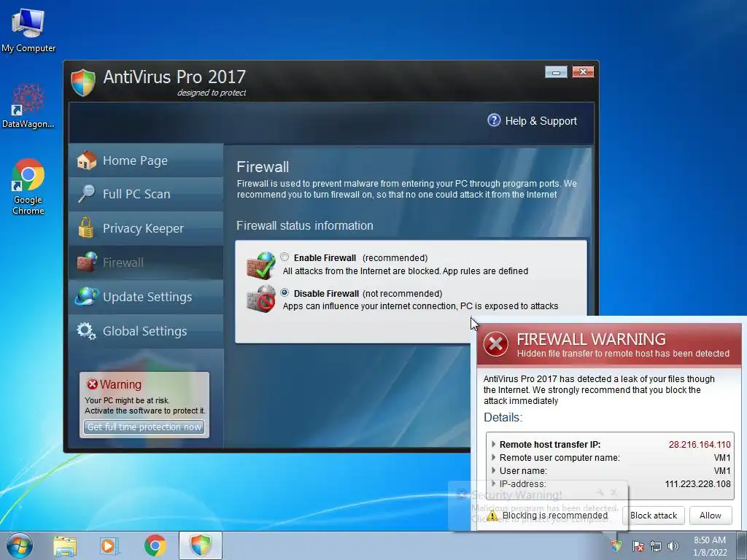Screen dimensions: 747x560
Task: Click the Details: heading in warning
Action: pyautogui.click(x=503, y=417)
